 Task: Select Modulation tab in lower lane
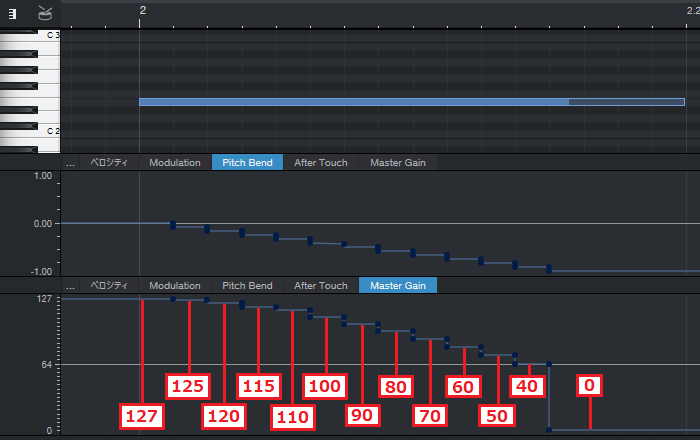[x=175, y=285]
